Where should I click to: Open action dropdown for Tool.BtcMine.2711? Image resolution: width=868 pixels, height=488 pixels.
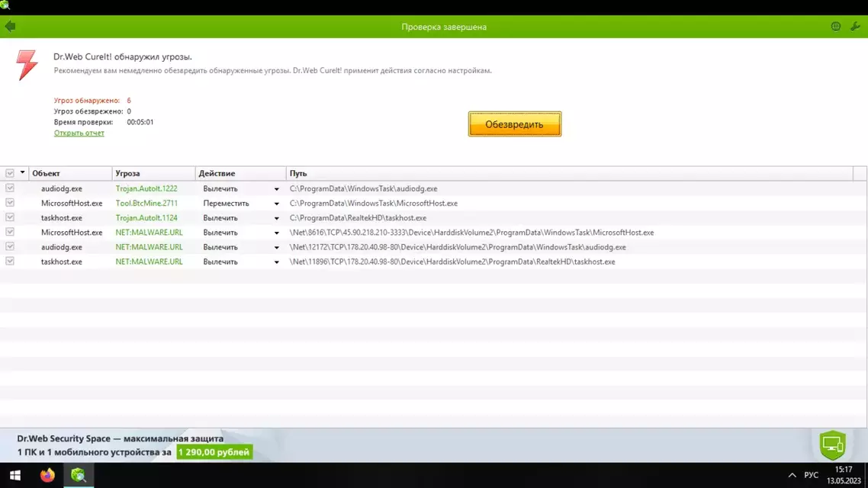tap(276, 204)
